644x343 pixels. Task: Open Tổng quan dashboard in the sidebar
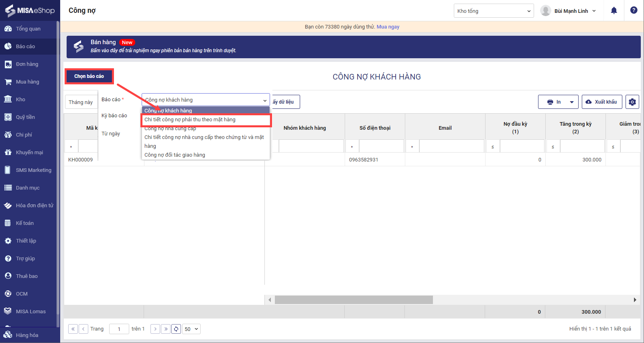28,29
